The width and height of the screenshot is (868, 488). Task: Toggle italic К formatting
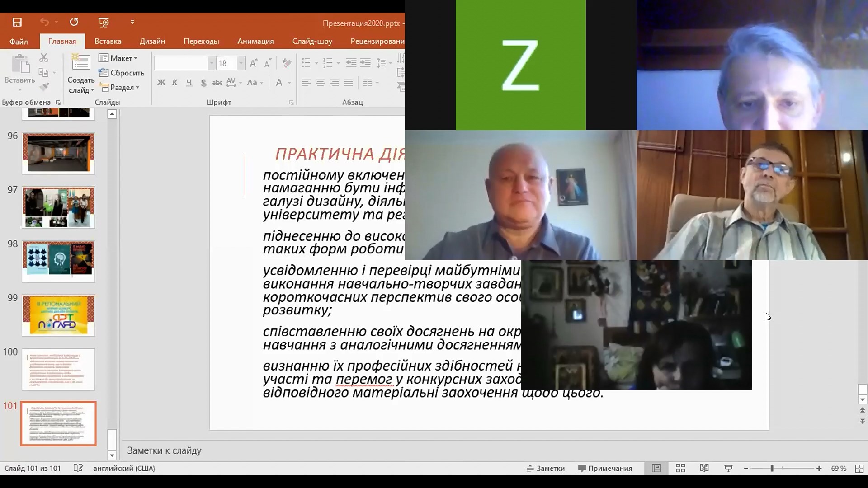(175, 83)
